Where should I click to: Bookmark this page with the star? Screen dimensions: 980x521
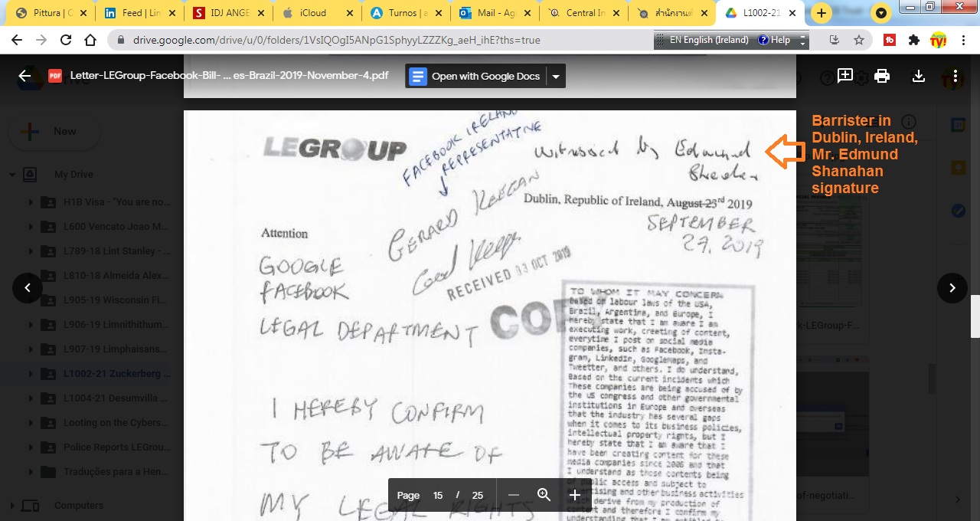(x=858, y=40)
